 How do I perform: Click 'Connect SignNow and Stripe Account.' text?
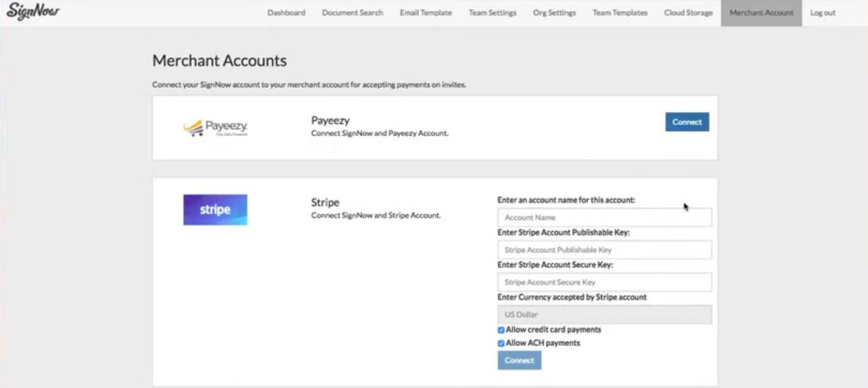pos(375,216)
